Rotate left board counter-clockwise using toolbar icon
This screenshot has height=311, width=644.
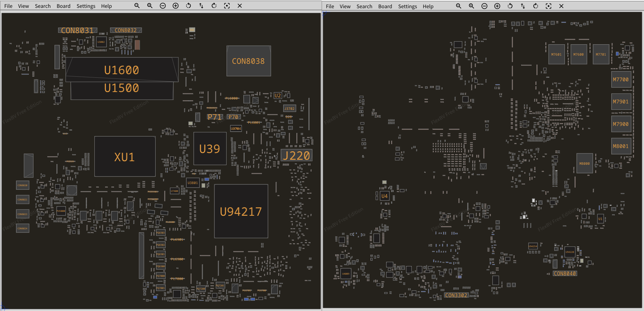pos(188,6)
